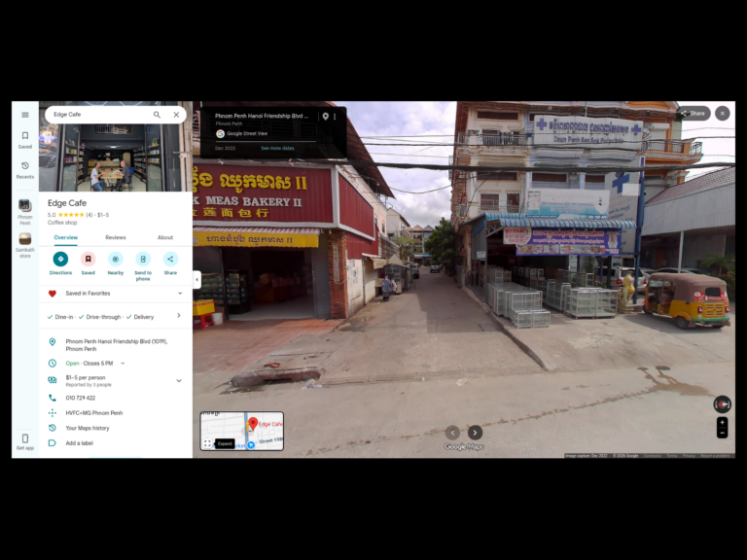Switch to the About tab
The width and height of the screenshot is (747, 560).
165,237
